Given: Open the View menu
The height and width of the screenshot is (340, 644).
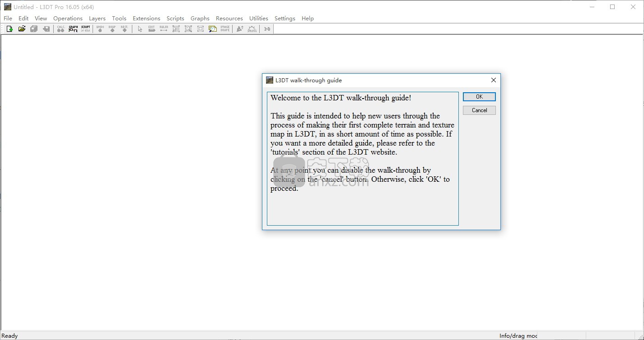Looking at the screenshot, I should (x=41, y=19).
